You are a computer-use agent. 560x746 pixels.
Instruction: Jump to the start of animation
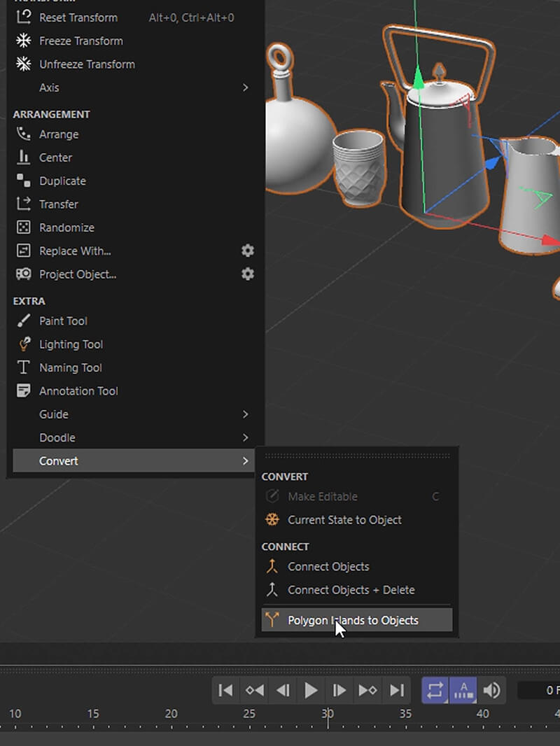225,691
